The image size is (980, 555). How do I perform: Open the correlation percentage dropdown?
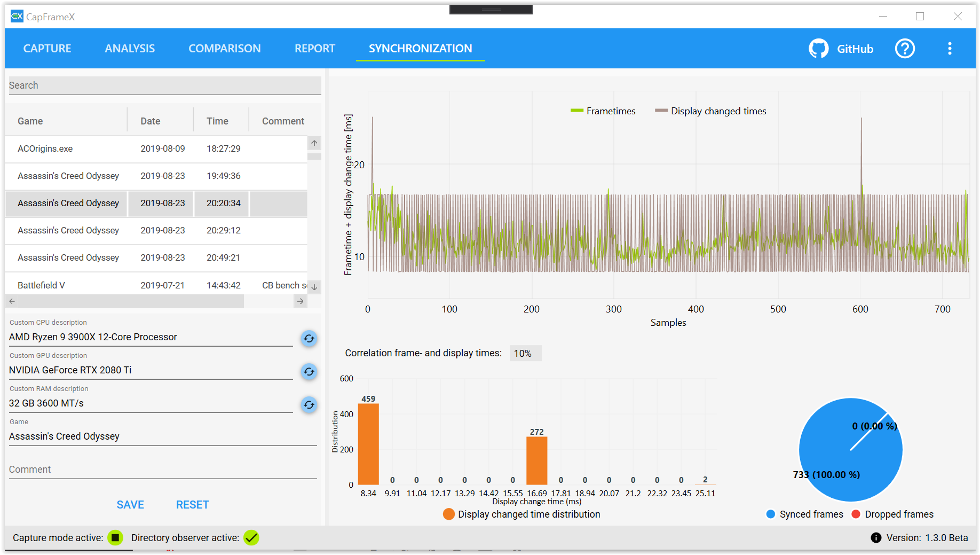click(525, 353)
